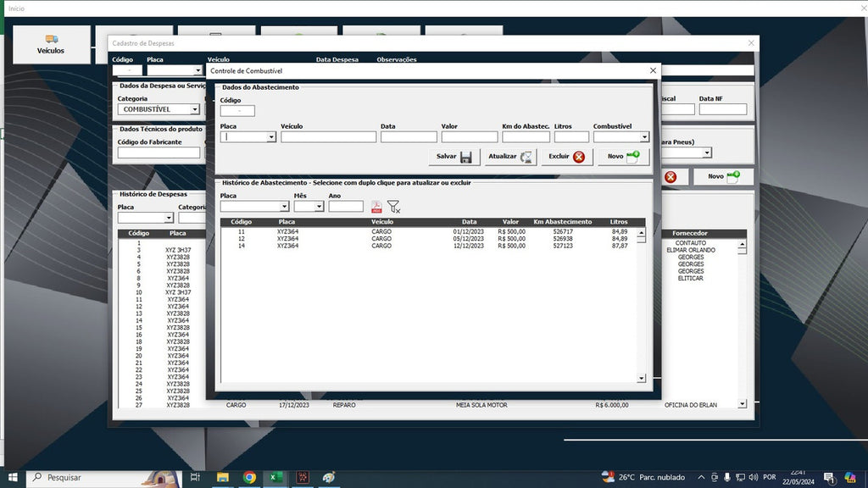Show hidden system tray icons chevron
Image resolution: width=868 pixels, height=488 pixels.
click(701, 477)
